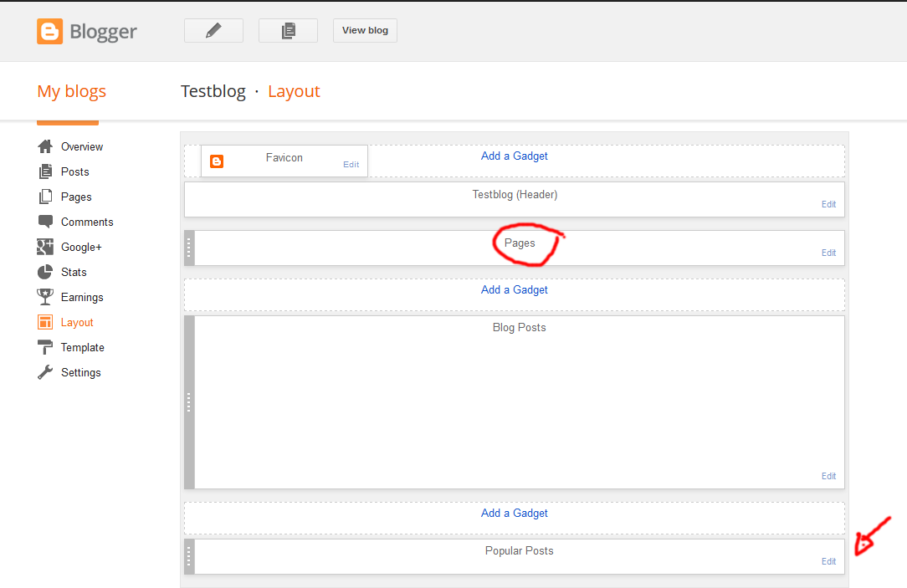Edit the Testblog (Header) gadget
The width and height of the screenshot is (907, 588).
828,205
